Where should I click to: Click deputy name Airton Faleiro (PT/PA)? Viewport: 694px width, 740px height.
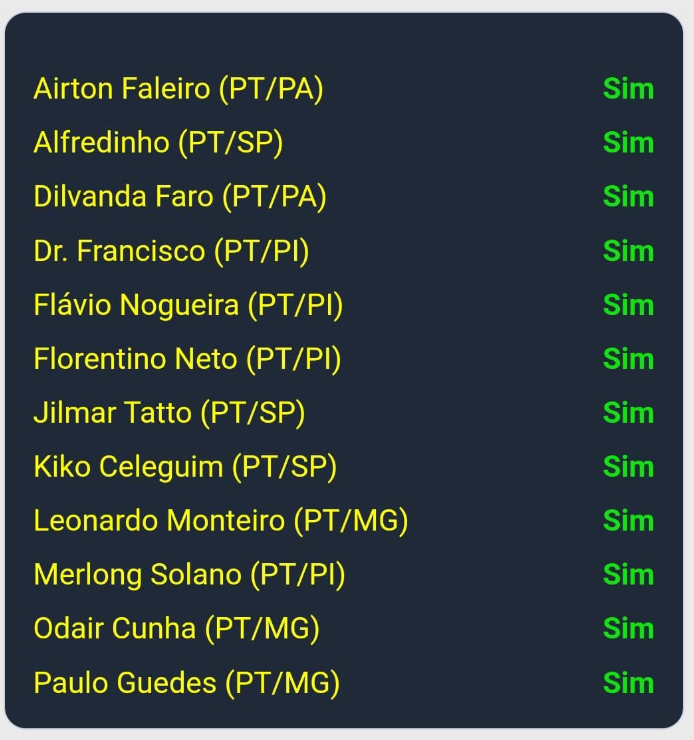[178, 89]
